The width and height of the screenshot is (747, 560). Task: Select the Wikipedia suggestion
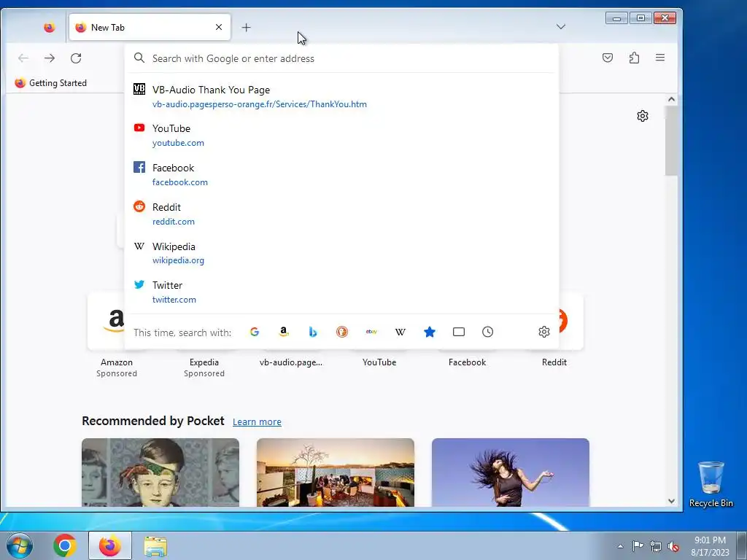341,253
